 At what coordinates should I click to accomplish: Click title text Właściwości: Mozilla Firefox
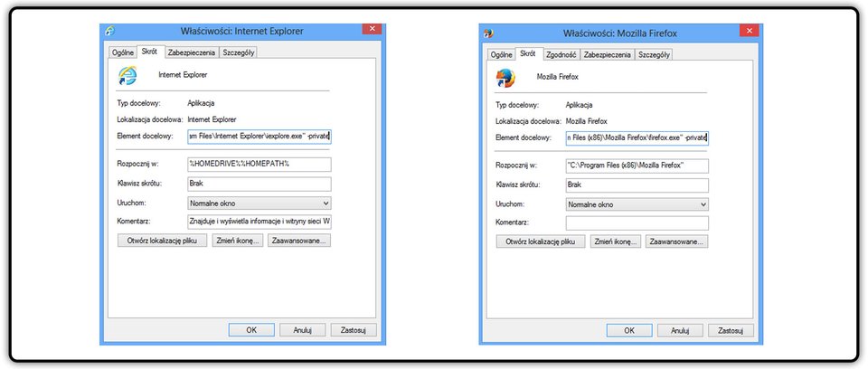coord(620,33)
